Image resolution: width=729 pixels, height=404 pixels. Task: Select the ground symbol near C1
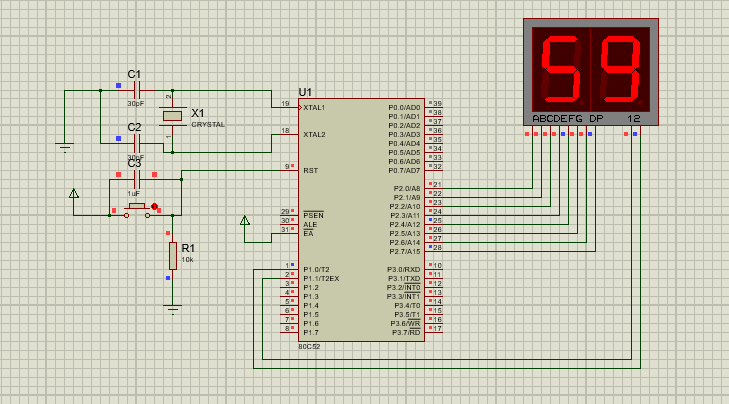click(x=65, y=147)
